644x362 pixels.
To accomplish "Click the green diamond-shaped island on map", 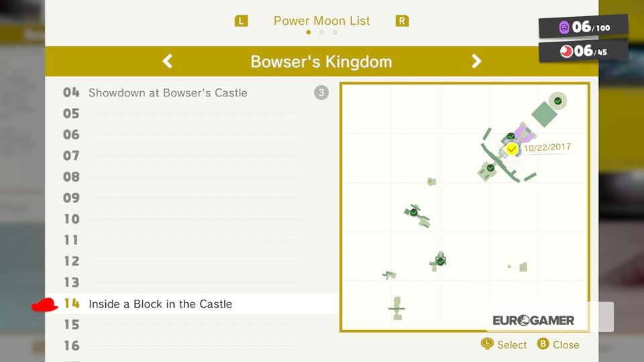I will tap(544, 114).
